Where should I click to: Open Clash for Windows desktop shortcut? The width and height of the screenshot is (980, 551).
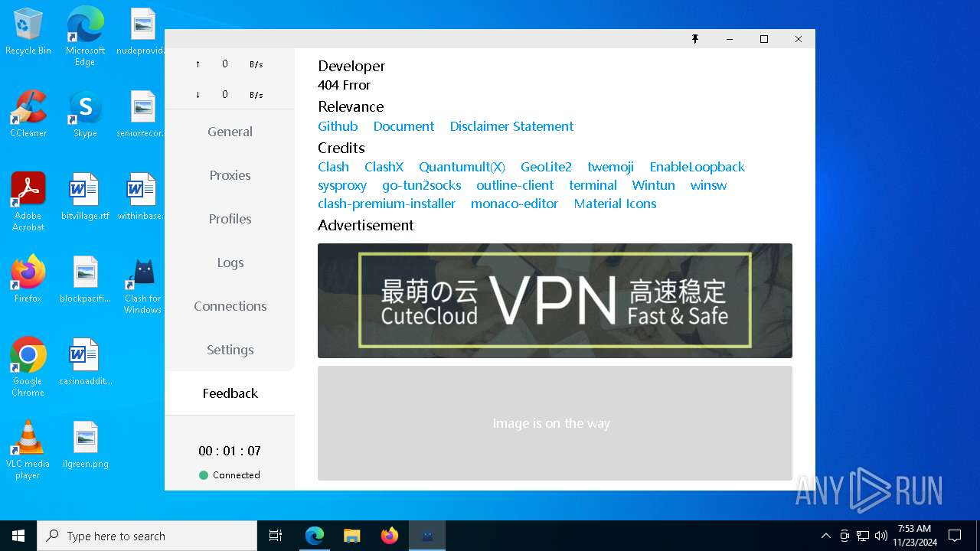point(142,285)
